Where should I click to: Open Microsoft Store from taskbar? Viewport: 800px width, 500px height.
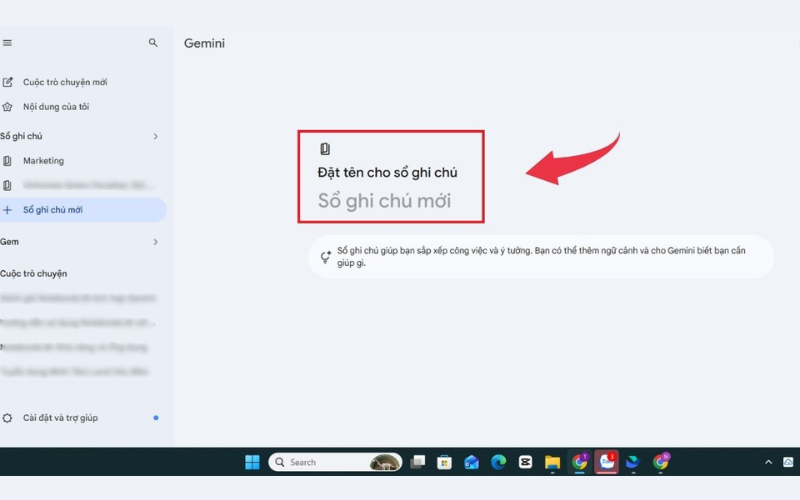(444, 462)
